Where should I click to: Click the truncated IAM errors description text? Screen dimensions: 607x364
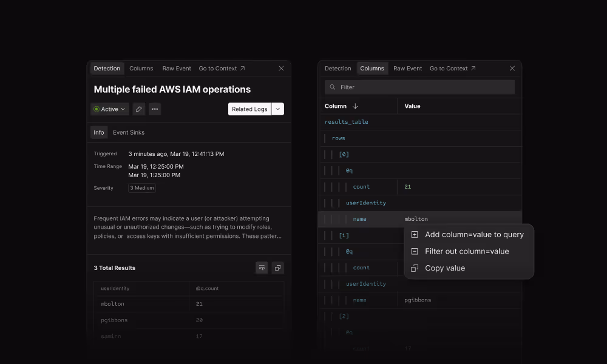click(188, 227)
